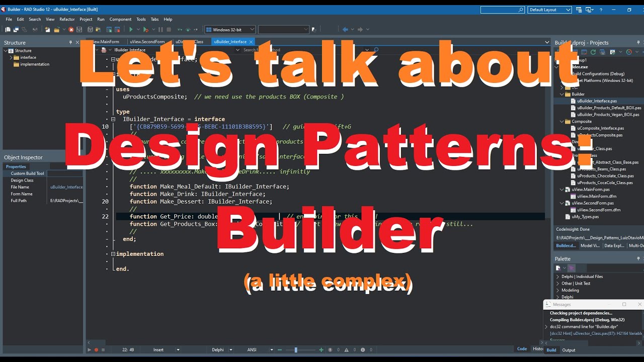Close the uBuilder_Interface editor tab
Image resolution: width=644 pixels, height=362 pixels.
coord(251,42)
